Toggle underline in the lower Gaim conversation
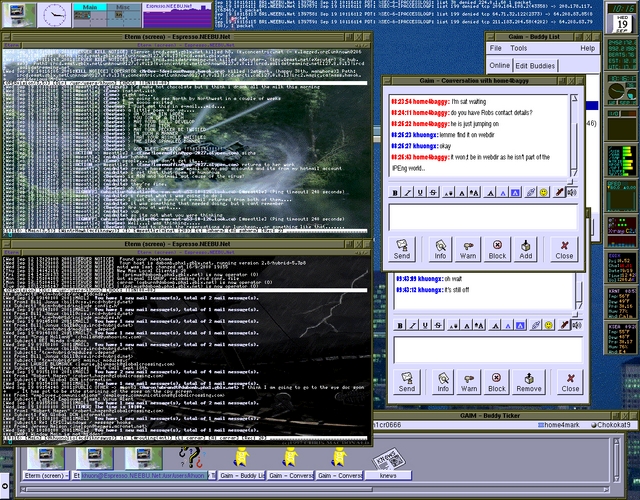This screenshot has width=640, height=500. (425, 325)
